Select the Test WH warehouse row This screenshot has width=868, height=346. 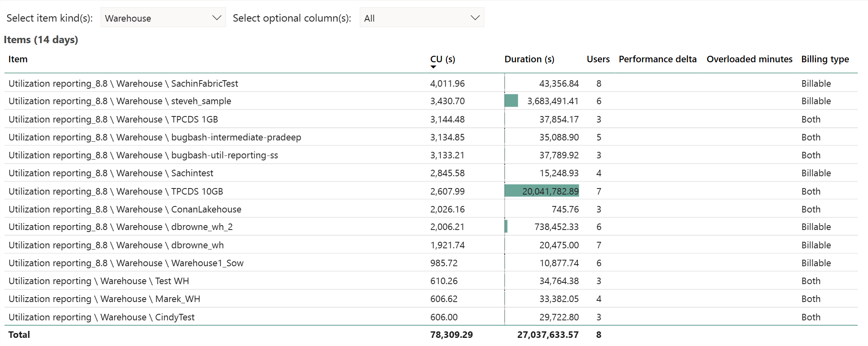pyautogui.click(x=431, y=281)
